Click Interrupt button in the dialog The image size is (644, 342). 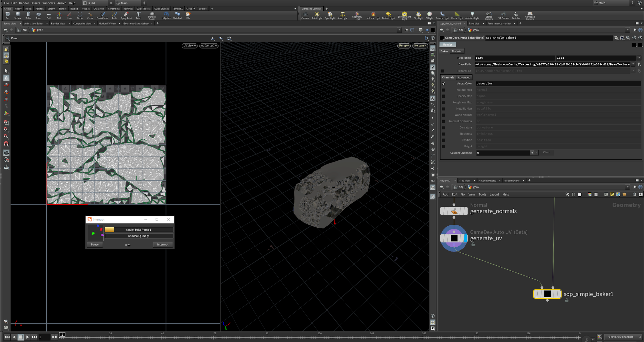point(163,245)
